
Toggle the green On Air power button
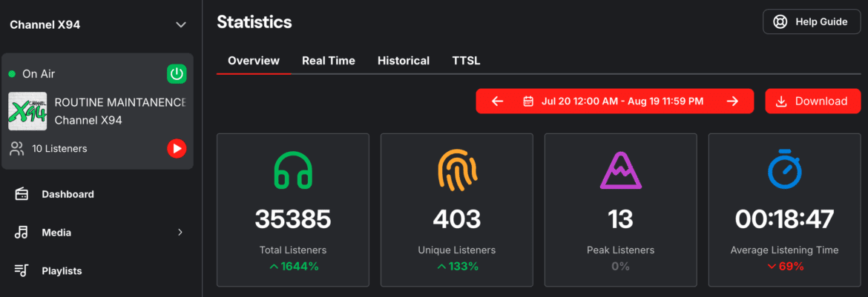pos(177,74)
